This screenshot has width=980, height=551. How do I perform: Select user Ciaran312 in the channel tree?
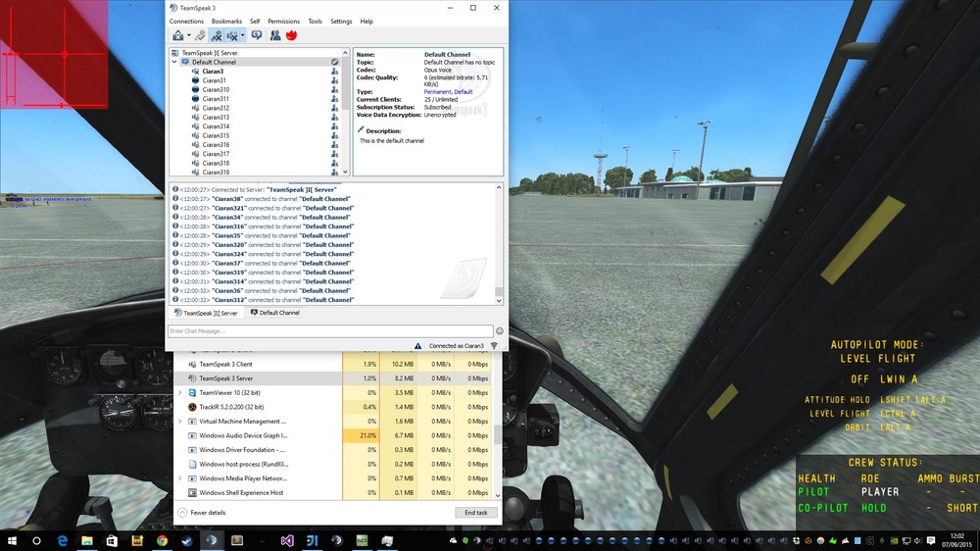[x=216, y=108]
